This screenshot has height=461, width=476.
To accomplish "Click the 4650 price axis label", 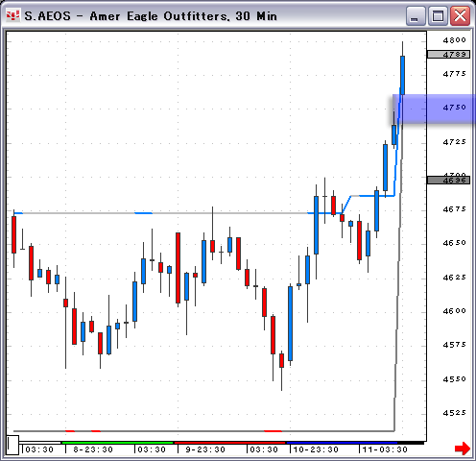I will pos(454,243).
